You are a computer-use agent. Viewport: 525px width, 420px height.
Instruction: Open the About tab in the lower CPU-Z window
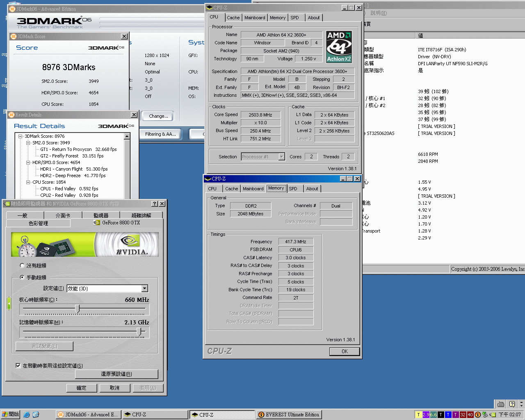(312, 189)
